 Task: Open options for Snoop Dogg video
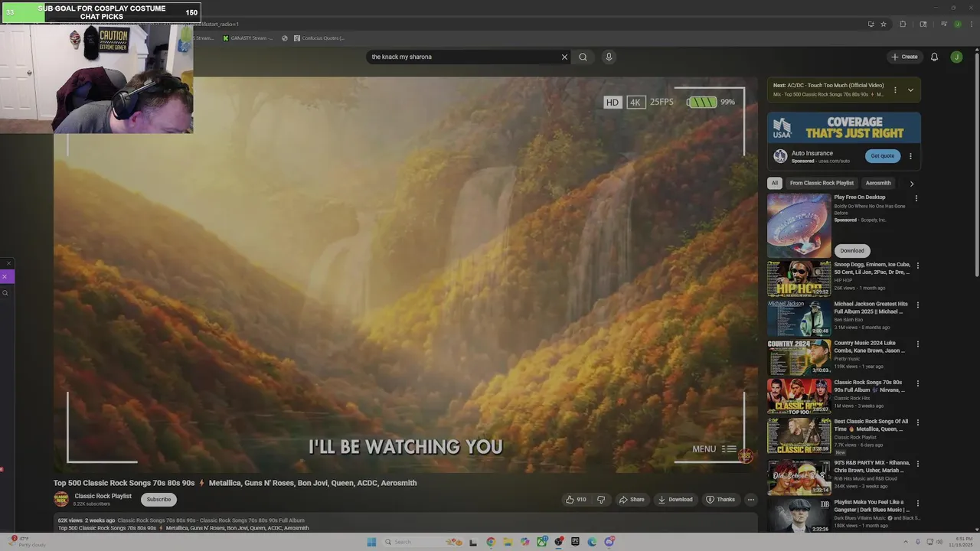917,266
